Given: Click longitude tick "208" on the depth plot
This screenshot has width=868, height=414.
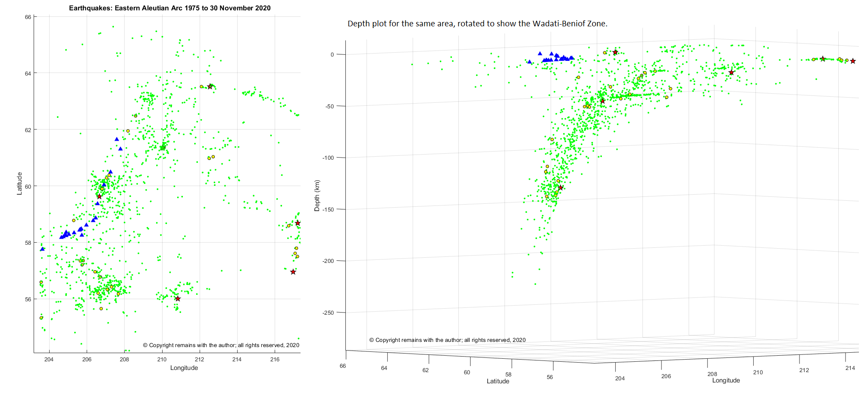Looking at the screenshot, I should coord(712,374).
